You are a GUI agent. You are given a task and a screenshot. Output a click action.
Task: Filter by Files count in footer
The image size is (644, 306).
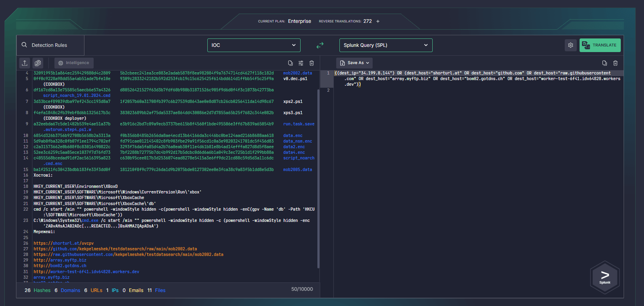156,290
